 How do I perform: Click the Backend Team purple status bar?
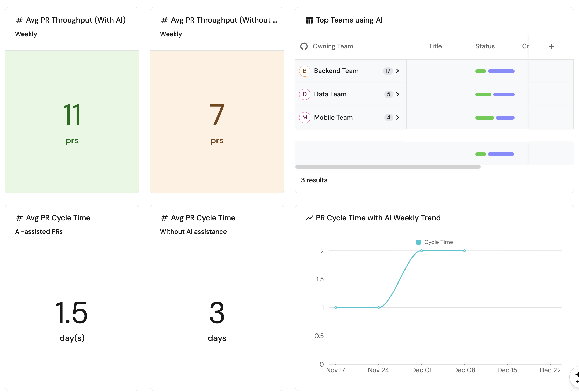point(501,71)
